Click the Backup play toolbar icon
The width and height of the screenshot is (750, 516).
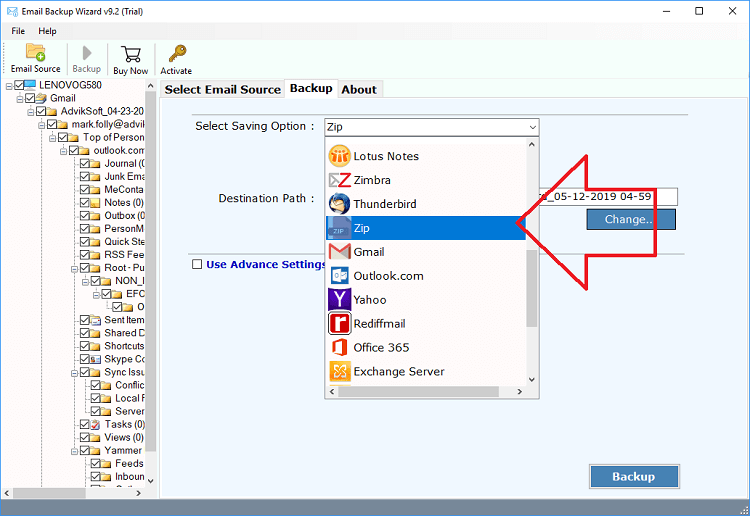(x=87, y=53)
